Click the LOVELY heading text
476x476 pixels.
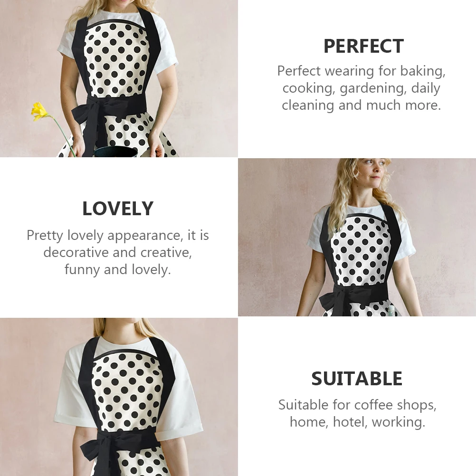pos(118,209)
